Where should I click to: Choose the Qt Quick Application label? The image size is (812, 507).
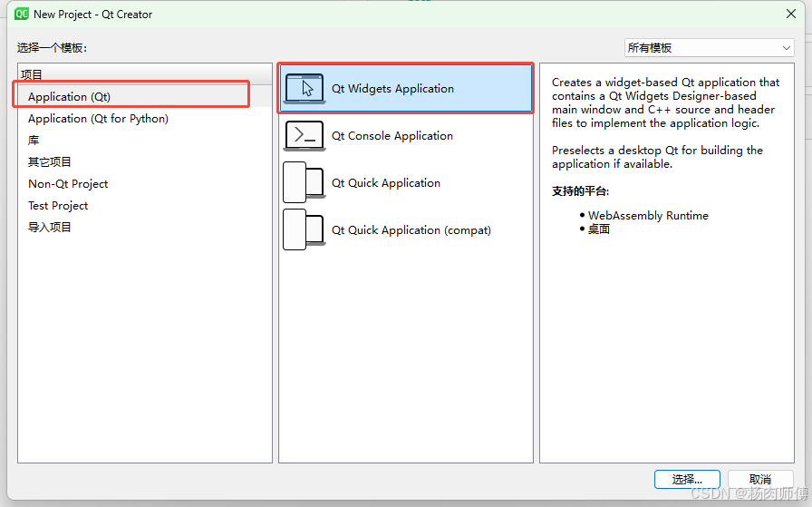386,183
